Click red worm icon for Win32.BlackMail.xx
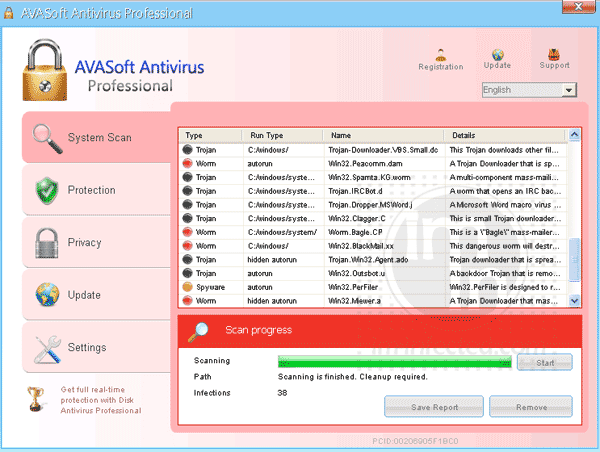 [188, 246]
